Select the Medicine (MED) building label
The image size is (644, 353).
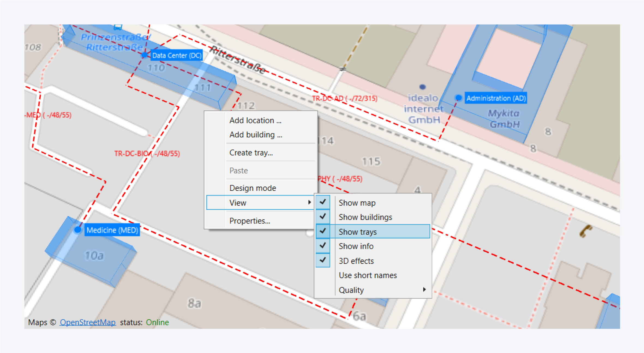(x=112, y=230)
